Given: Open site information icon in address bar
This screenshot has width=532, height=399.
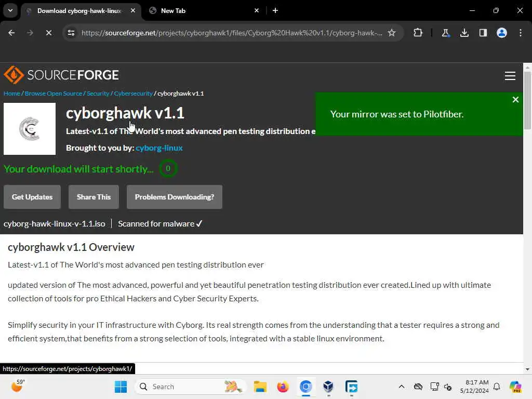Looking at the screenshot, I should pyautogui.click(x=71, y=33).
